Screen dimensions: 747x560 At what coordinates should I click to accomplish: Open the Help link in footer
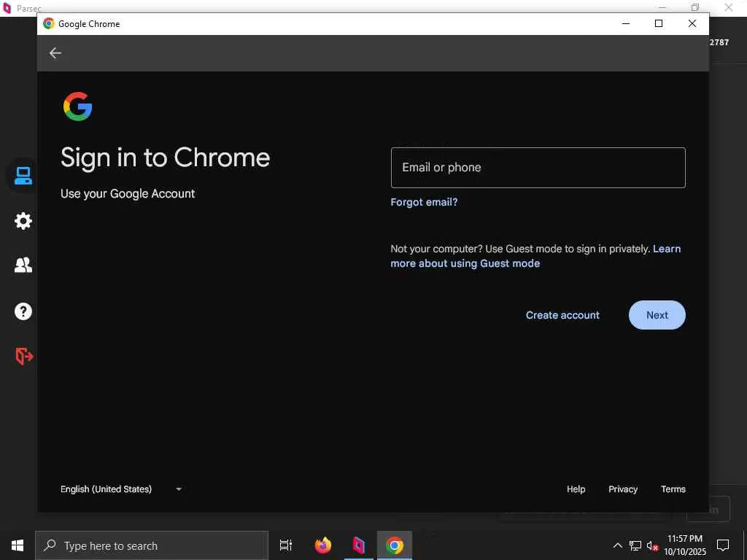576,489
